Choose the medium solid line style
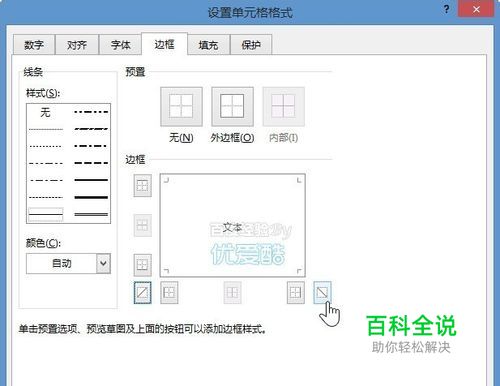The image size is (500, 386). (91, 180)
